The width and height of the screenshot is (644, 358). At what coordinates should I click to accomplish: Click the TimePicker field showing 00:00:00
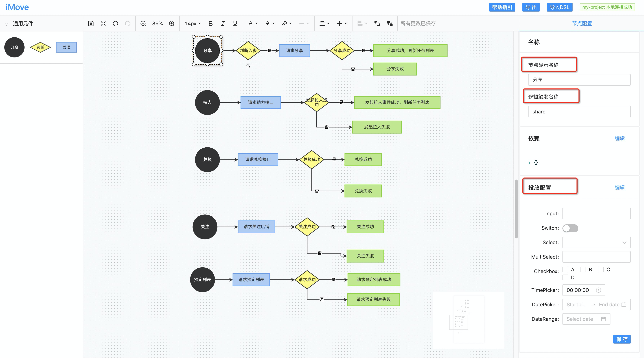tap(584, 290)
